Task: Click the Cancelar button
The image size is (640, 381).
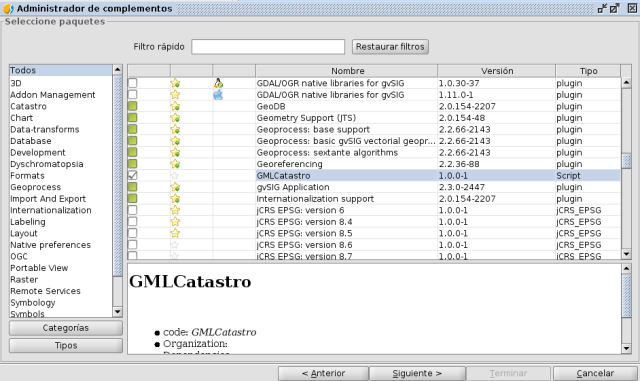Action: [x=595, y=373]
